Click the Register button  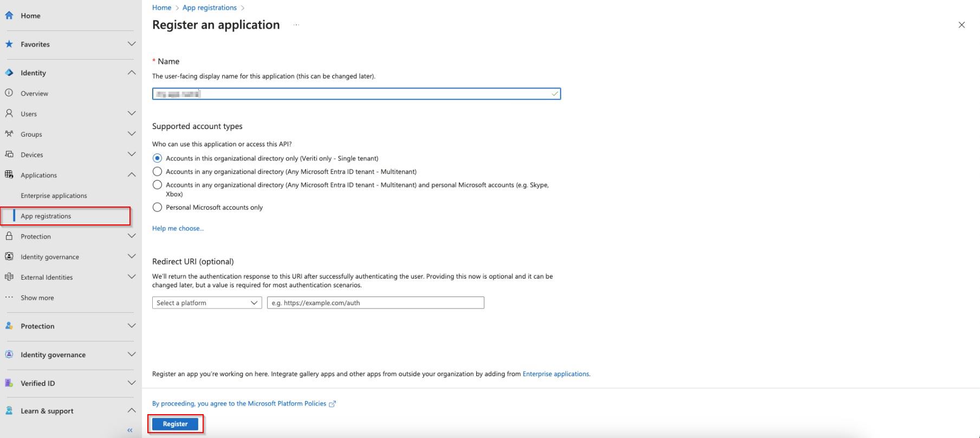175,424
